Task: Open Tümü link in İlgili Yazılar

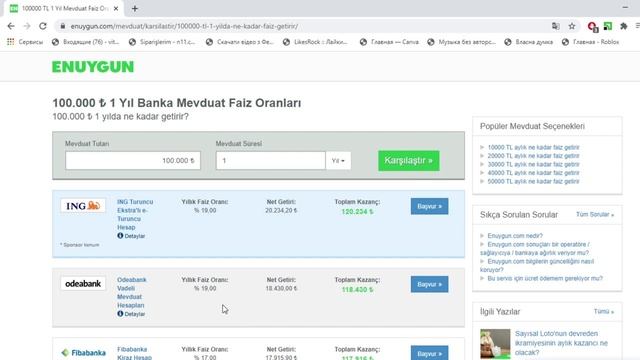Action: [x=604, y=312]
